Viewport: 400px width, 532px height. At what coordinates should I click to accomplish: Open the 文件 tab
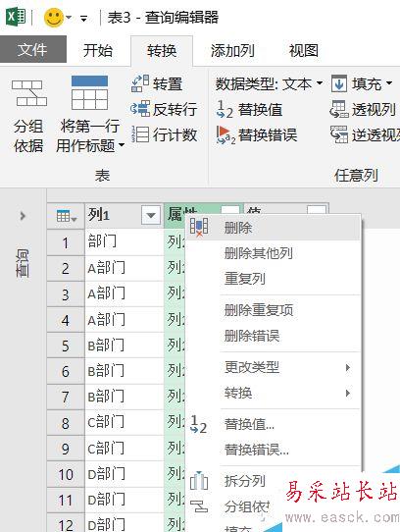point(32,50)
